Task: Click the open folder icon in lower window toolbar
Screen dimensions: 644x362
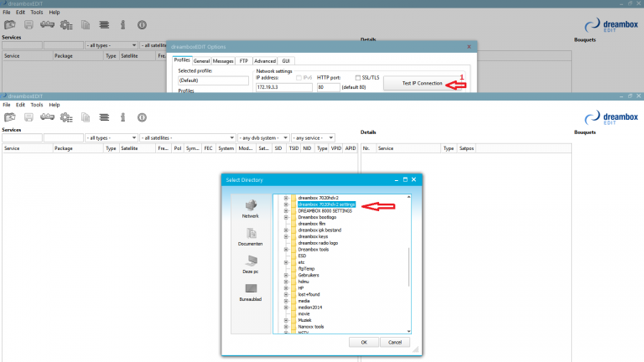Action: (9, 117)
